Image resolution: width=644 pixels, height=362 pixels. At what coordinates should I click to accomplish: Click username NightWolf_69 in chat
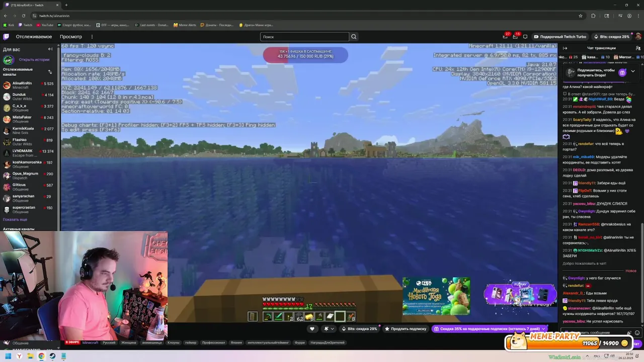pos(600,99)
